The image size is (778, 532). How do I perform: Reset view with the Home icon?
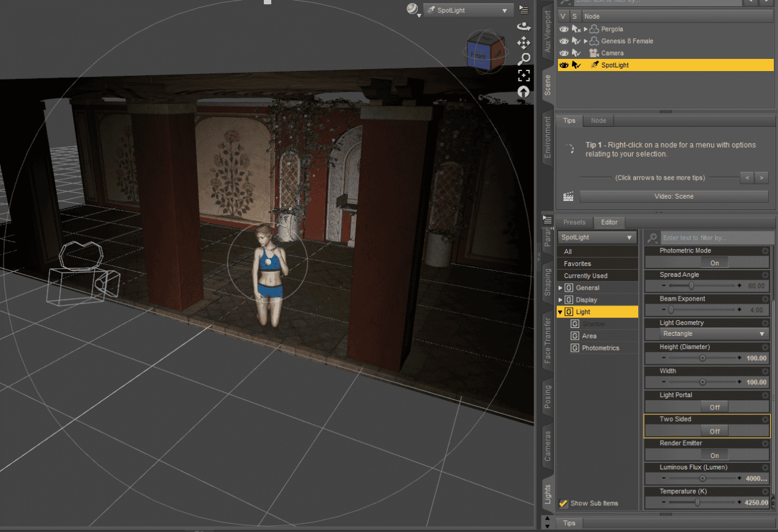point(523,92)
